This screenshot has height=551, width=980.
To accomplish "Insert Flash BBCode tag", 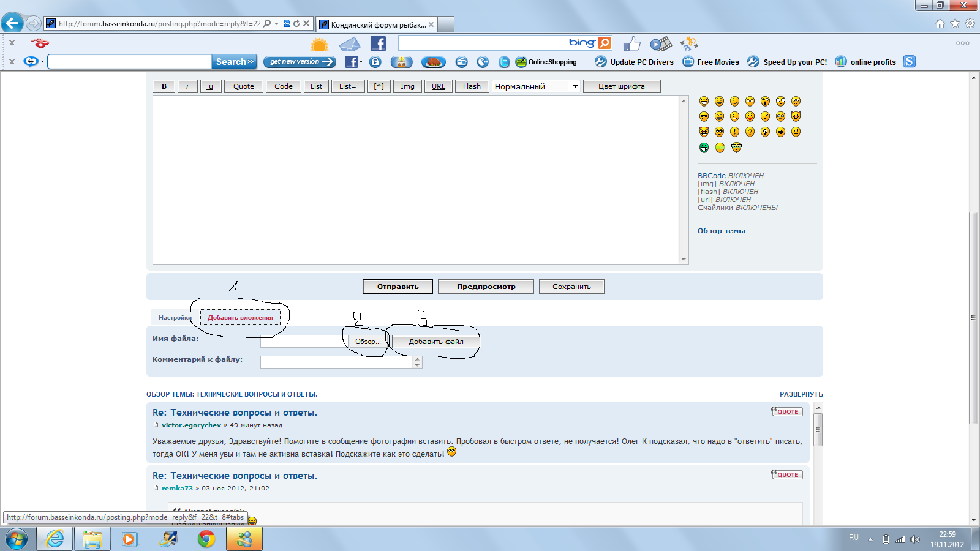I will pyautogui.click(x=472, y=86).
